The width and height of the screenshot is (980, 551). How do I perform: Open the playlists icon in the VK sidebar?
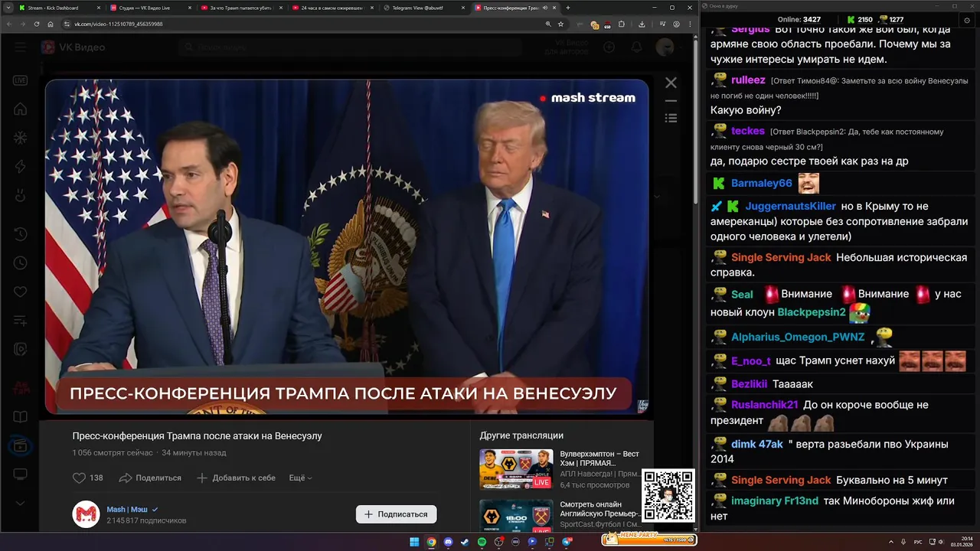click(21, 321)
